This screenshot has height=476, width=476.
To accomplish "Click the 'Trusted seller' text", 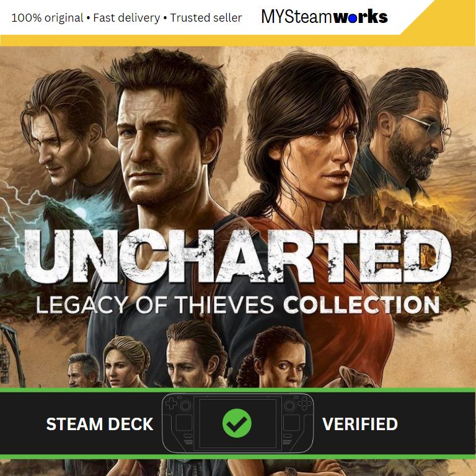I will (206, 18).
